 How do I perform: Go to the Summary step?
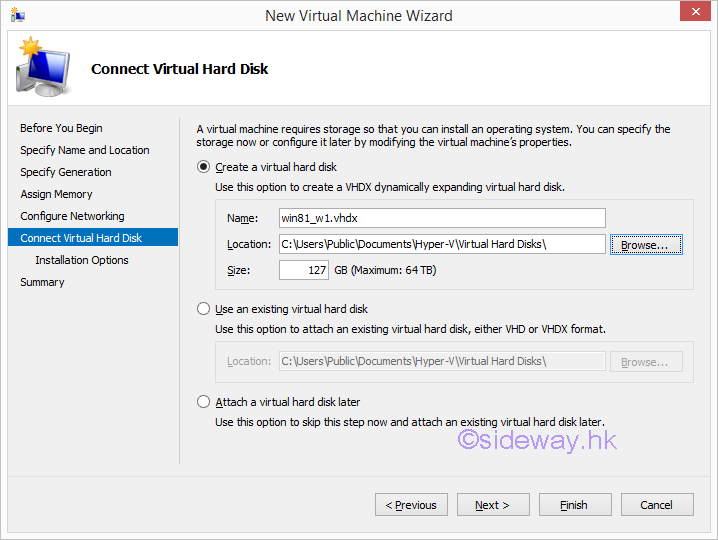pos(42,282)
